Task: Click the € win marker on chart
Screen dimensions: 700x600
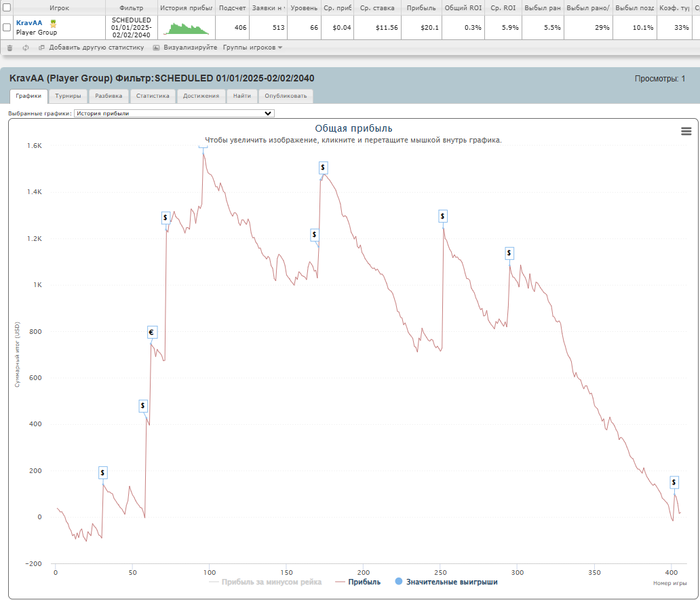Action: (152, 332)
